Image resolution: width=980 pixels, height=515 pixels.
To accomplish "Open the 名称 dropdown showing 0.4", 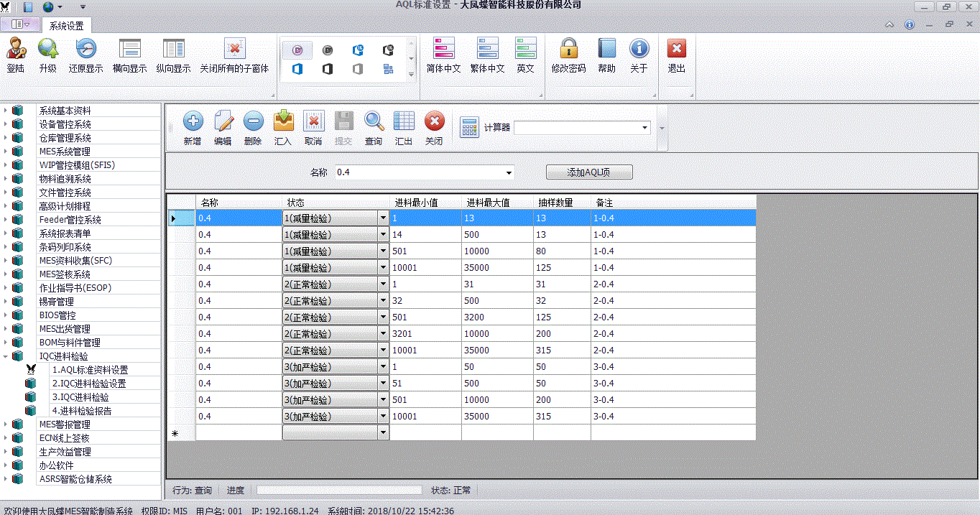I will point(509,172).
